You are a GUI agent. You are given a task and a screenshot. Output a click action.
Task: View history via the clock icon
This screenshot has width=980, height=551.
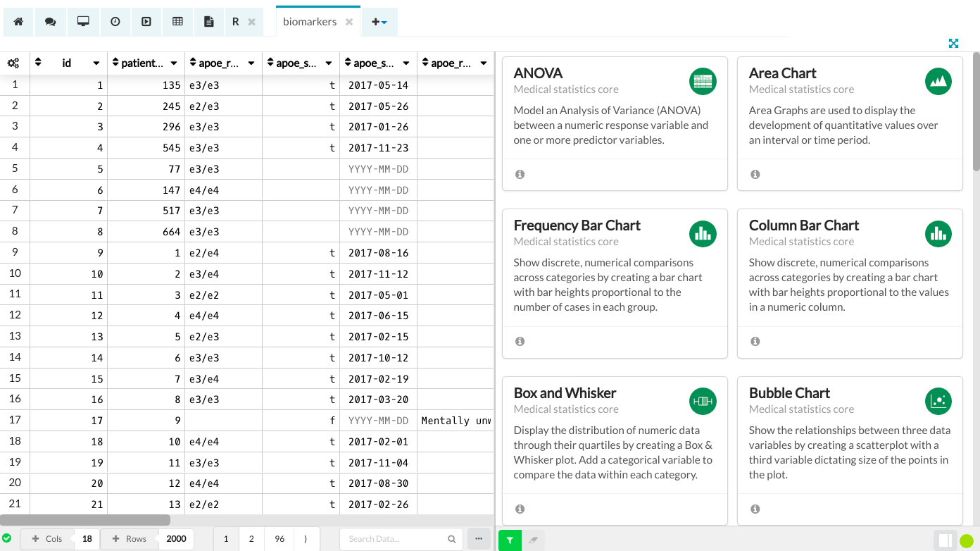pos(115,21)
